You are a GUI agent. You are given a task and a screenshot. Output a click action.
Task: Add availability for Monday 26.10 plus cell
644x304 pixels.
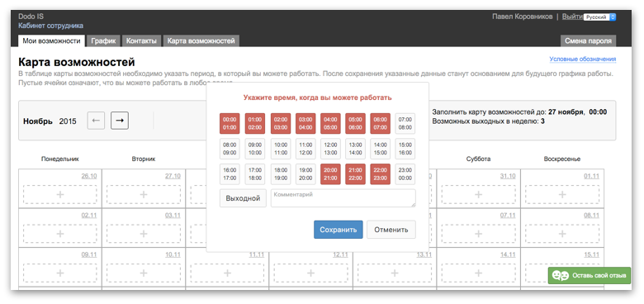(60, 194)
